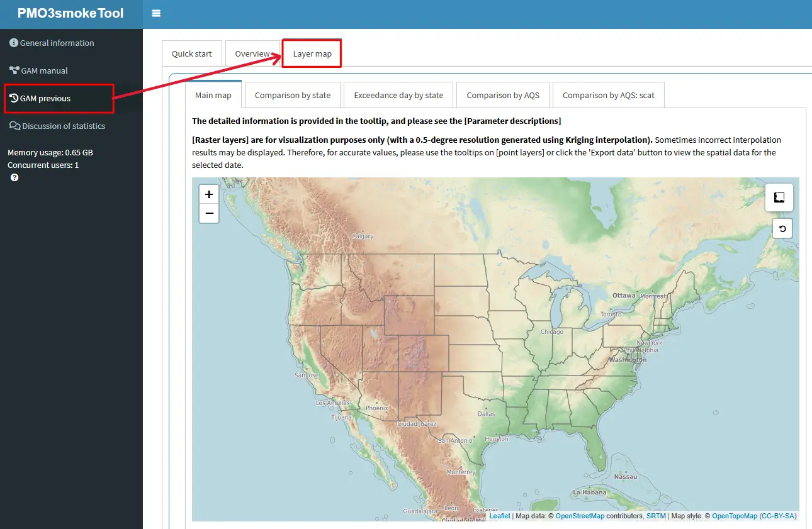This screenshot has width=812, height=529.
Task: Click the reset map view icon
Action: click(x=782, y=229)
